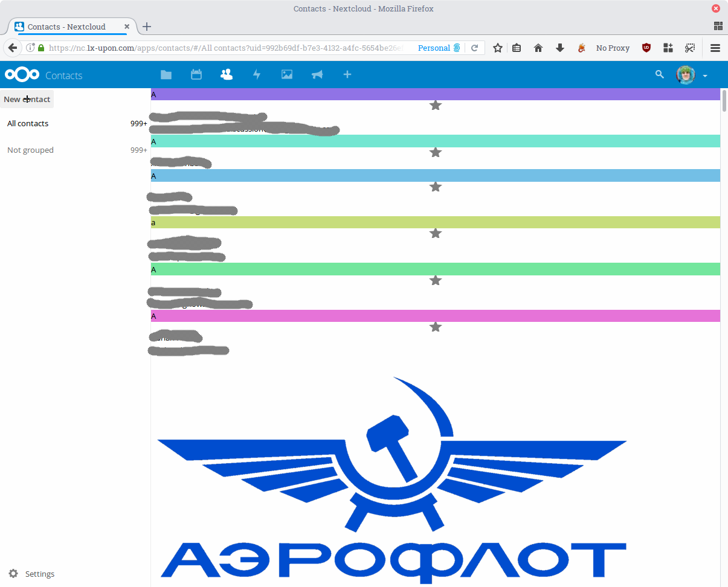Viewport: 728px width, 587px height.
Task: Click the bright green contact header bar
Action: pyautogui.click(x=436, y=269)
